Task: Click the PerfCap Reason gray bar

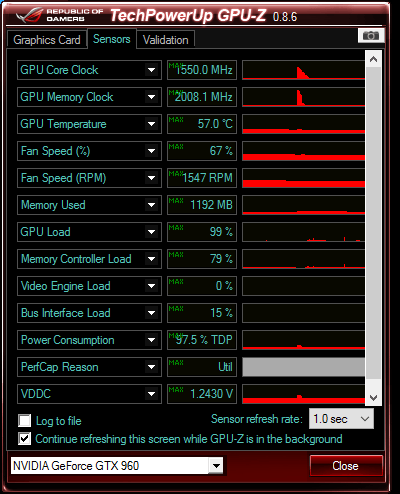Action: pyautogui.click(x=303, y=367)
